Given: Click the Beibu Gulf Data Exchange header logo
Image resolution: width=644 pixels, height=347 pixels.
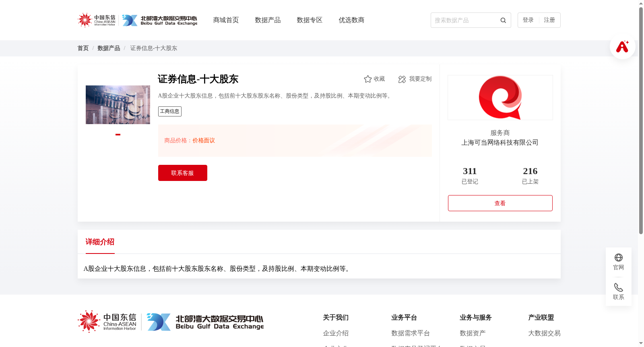Looking at the screenshot, I should (160, 21).
